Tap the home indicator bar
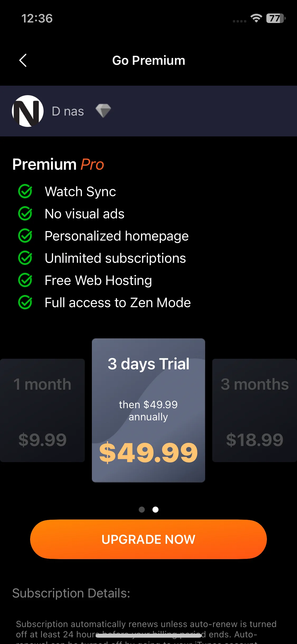 coord(148,636)
